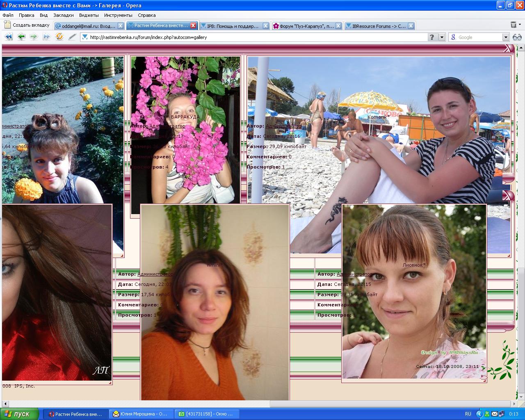This screenshot has height=420, width=525.
Task: Open the search engine selection dropdown
Action: pyautogui.click(x=506, y=37)
